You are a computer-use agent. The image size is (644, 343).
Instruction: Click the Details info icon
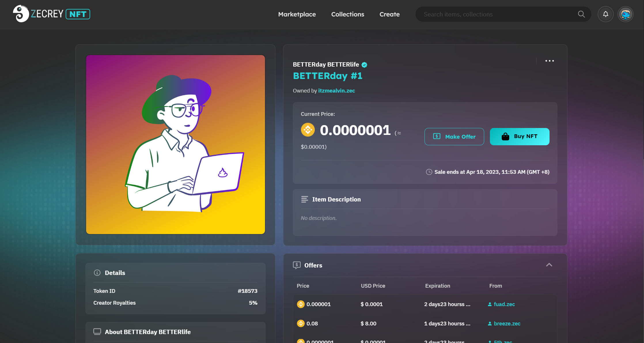[x=97, y=273]
